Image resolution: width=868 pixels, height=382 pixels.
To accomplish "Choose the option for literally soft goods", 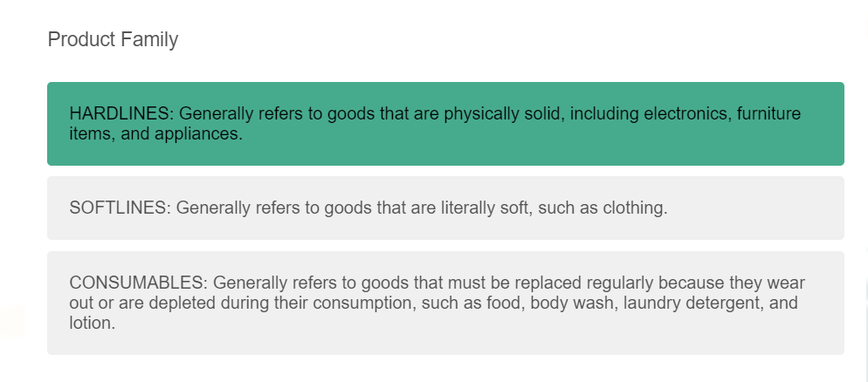I will point(445,208).
